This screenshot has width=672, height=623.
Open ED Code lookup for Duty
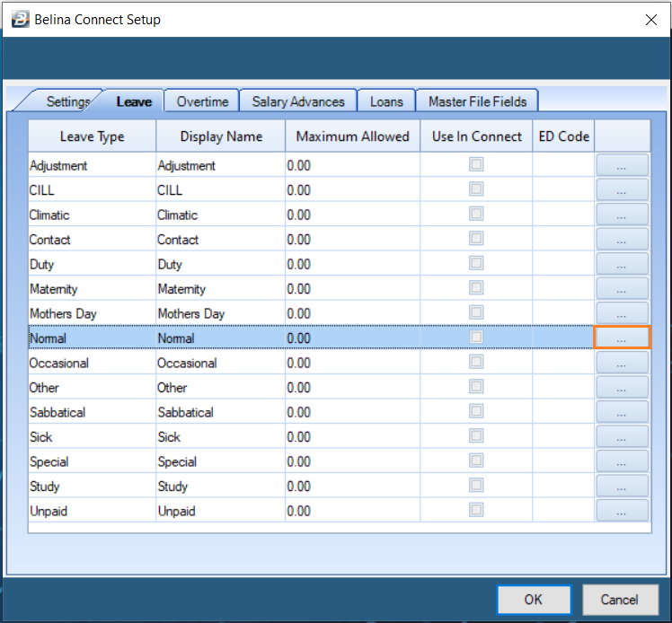click(x=622, y=264)
